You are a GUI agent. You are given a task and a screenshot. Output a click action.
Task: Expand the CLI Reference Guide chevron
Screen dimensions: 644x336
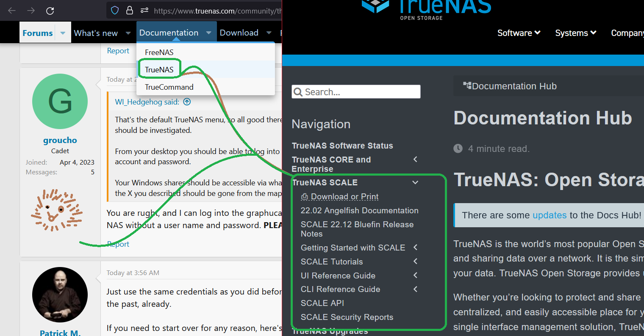415,289
